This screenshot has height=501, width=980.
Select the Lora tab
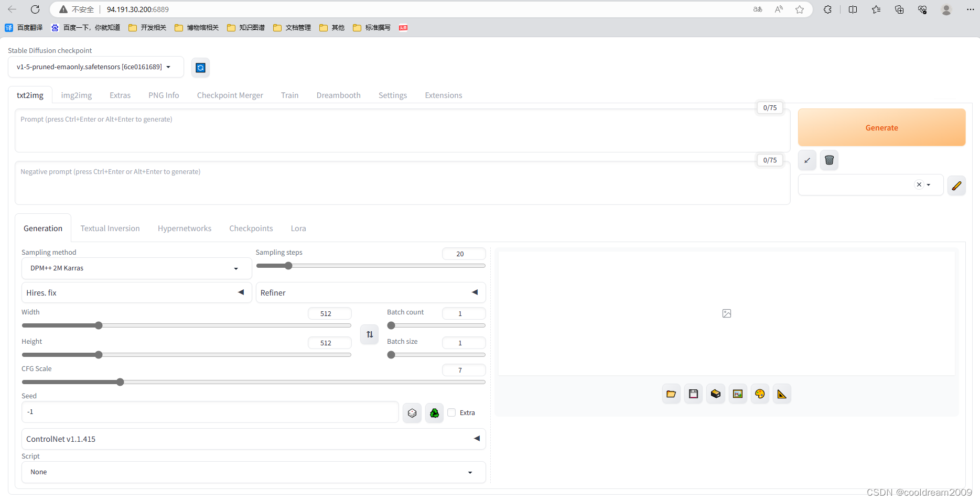point(298,228)
